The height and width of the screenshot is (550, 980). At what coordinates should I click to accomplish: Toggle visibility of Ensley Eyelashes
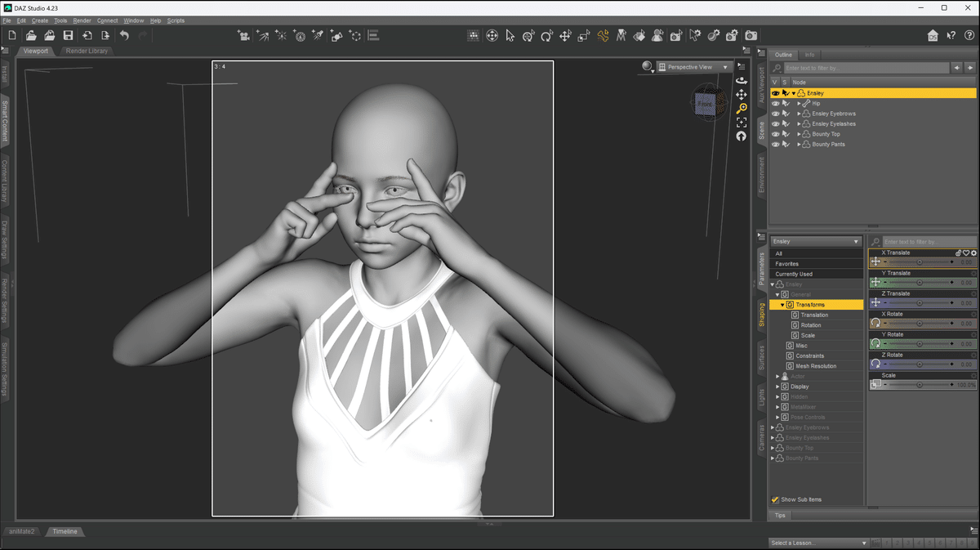tap(775, 124)
